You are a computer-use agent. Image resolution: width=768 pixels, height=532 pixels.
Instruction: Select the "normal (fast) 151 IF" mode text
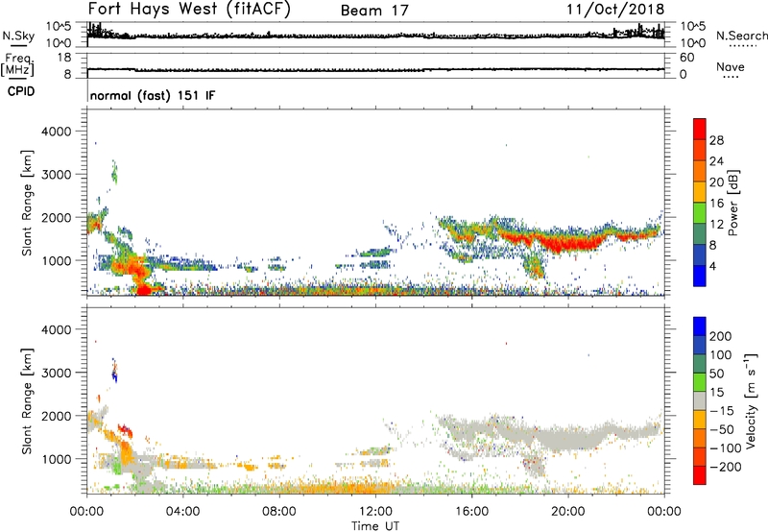tap(153, 95)
